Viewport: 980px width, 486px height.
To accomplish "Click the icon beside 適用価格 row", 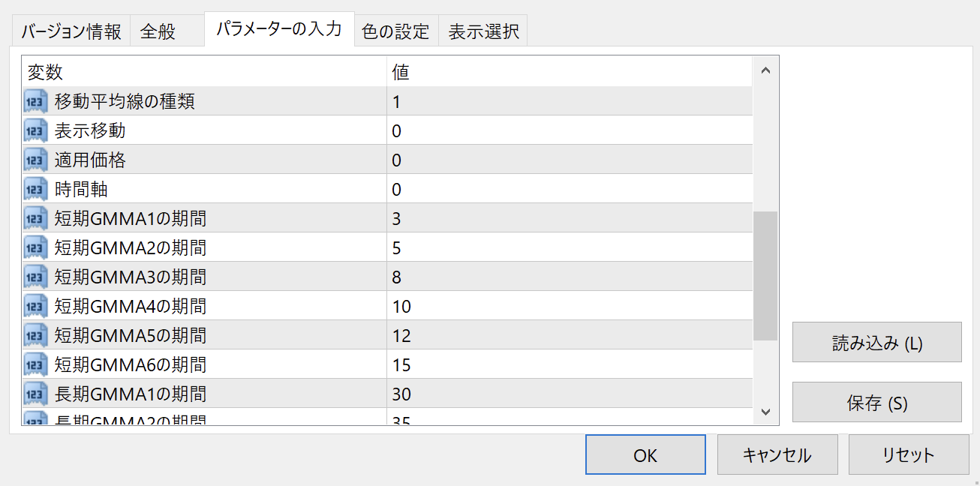I will tap(36, 160).
